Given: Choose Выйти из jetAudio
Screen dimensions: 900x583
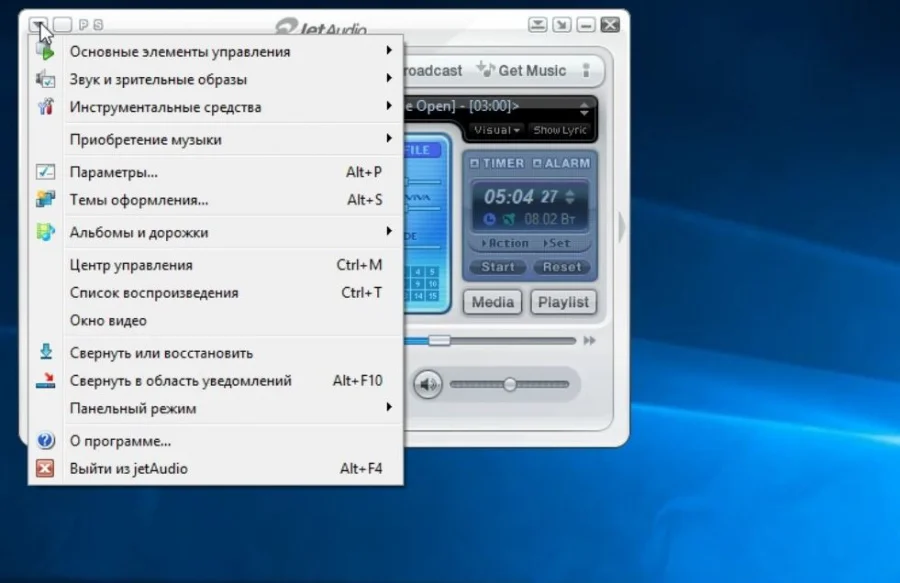Looking at the screenshot, I should (x=216, y=468).
